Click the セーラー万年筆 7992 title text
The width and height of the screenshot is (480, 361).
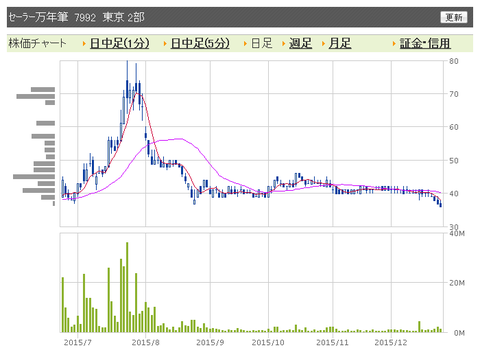pyautogui.click(x=52, y=17)
